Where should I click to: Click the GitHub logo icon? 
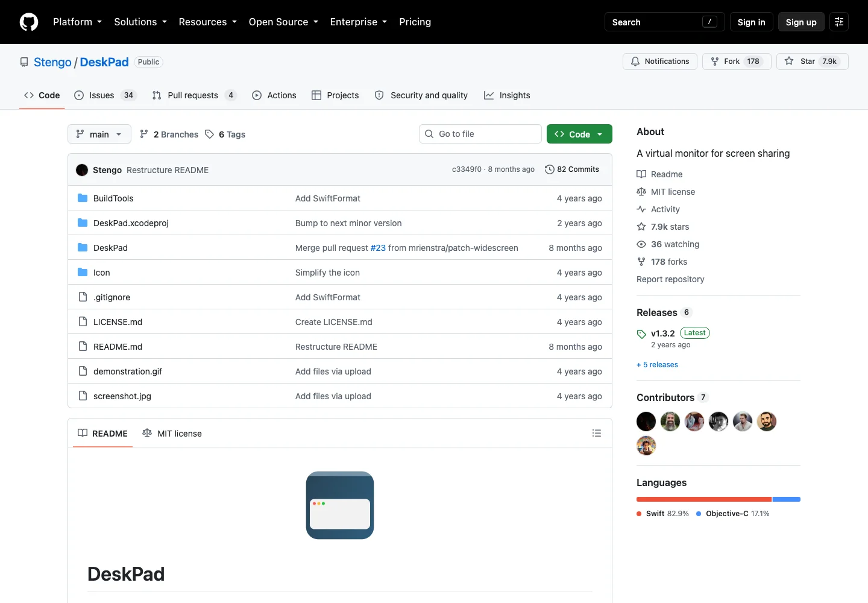pyautogui.click(x=29, y=22)
